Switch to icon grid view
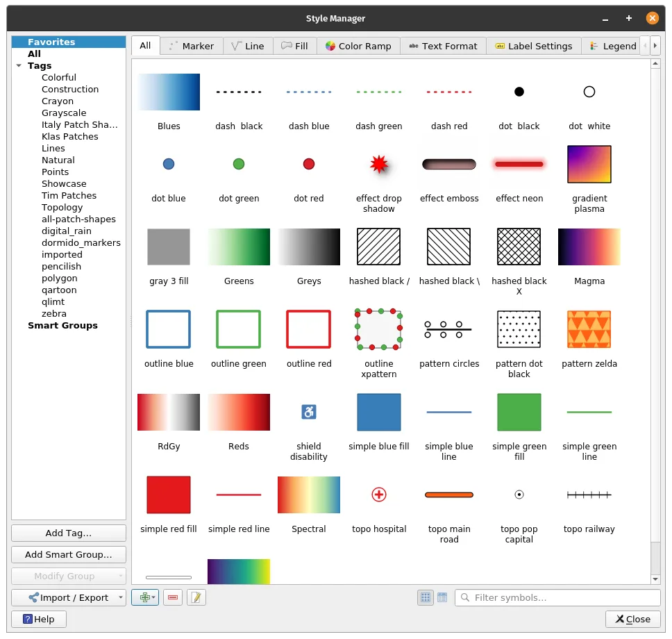Viewport: 672px width, 639px height. 426,597
